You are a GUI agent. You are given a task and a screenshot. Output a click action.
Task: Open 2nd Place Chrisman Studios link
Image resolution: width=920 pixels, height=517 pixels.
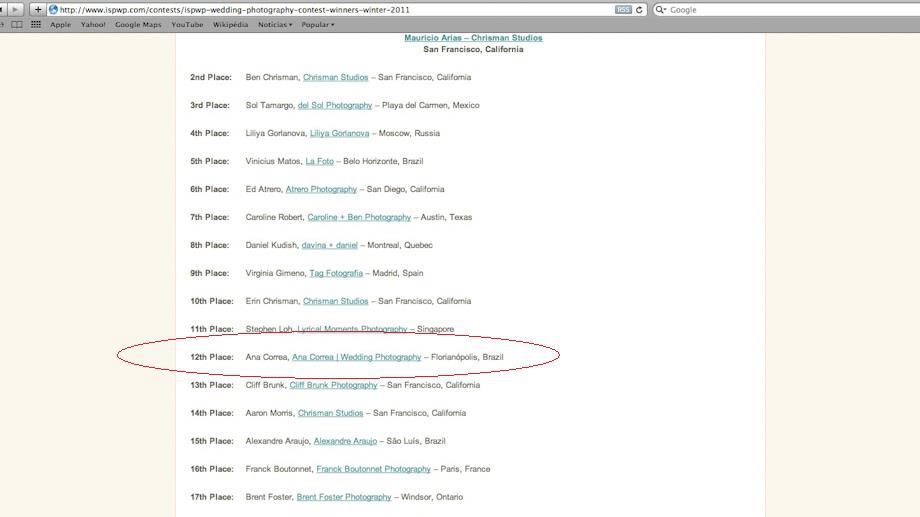click(336, 77)
